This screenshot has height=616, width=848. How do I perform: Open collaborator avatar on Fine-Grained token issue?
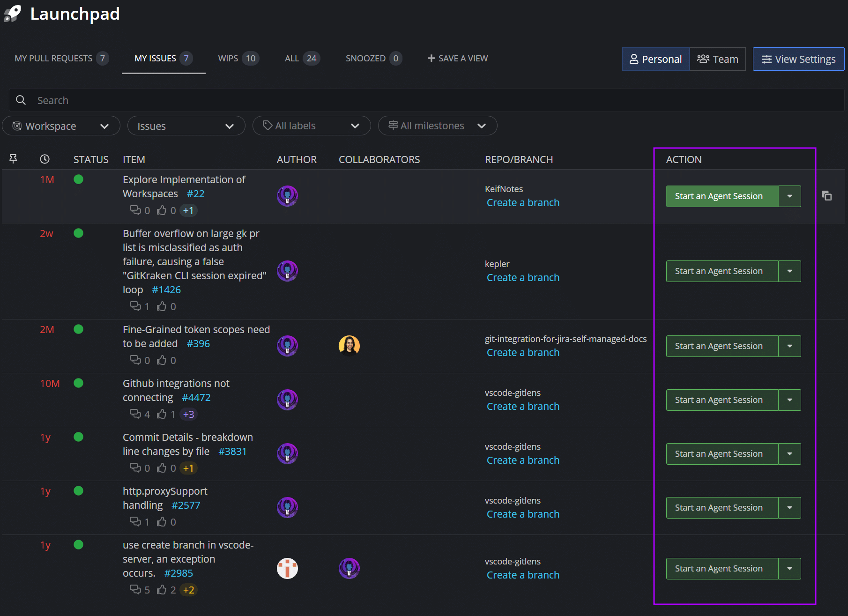pos(349,346)
